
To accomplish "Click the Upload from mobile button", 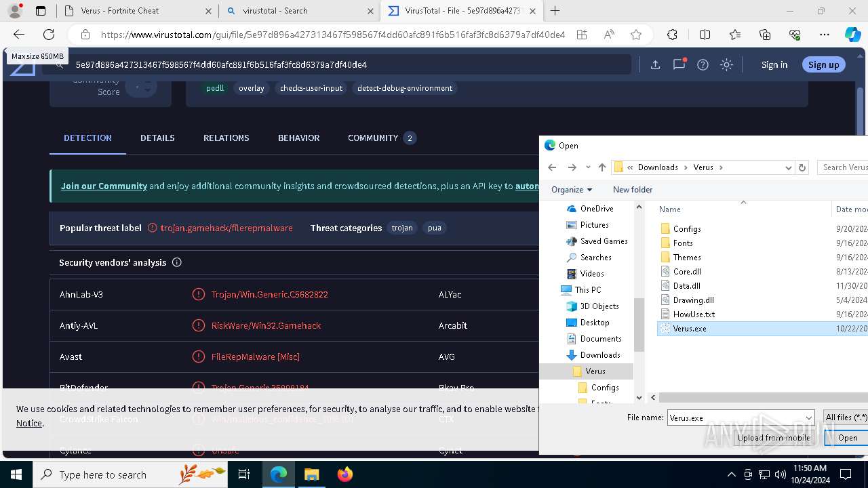I will click(774, 438).
